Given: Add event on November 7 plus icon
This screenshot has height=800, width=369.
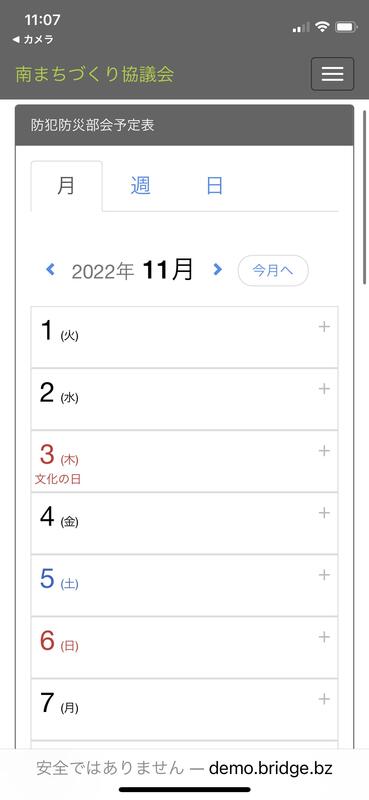Looking at the screenshot, I should 324,699.
